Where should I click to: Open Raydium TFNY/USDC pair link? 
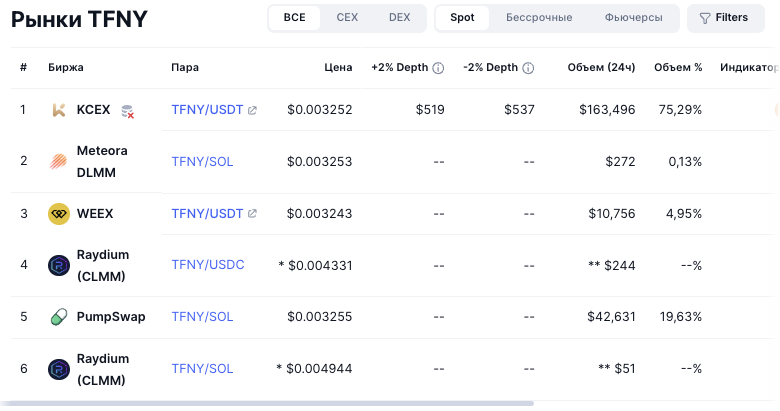click(x=208, y=265)
